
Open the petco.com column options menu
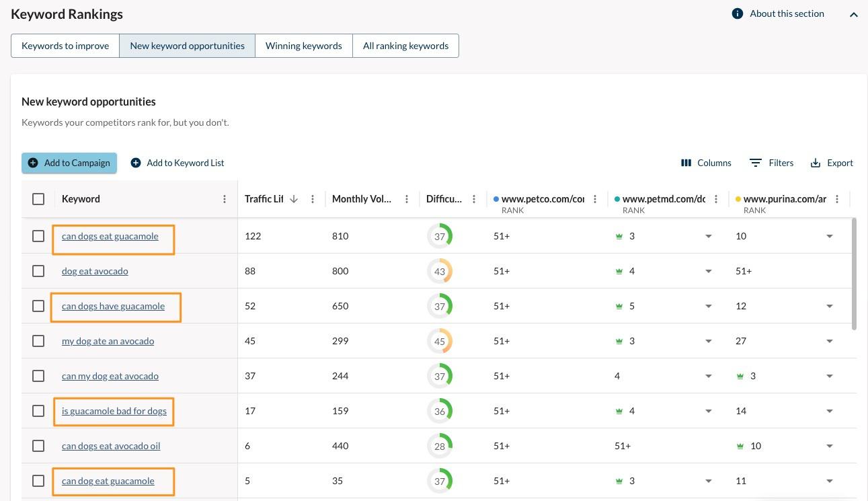tap(595, 199)
